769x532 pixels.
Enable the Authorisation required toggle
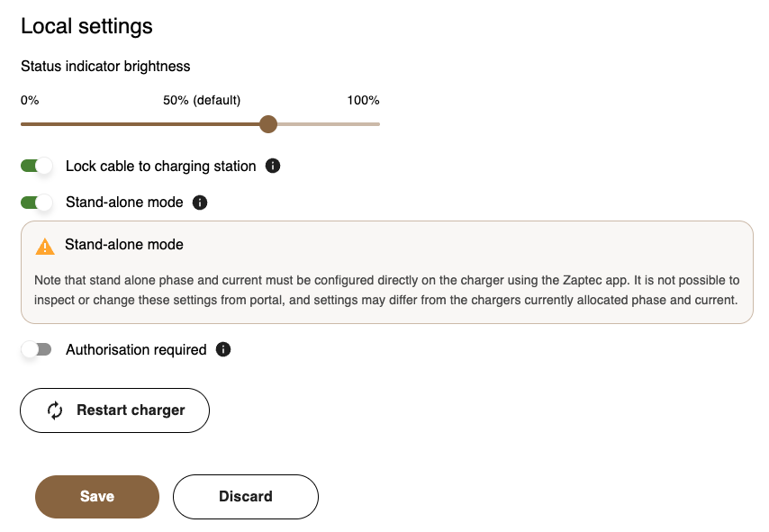point(37,349)
